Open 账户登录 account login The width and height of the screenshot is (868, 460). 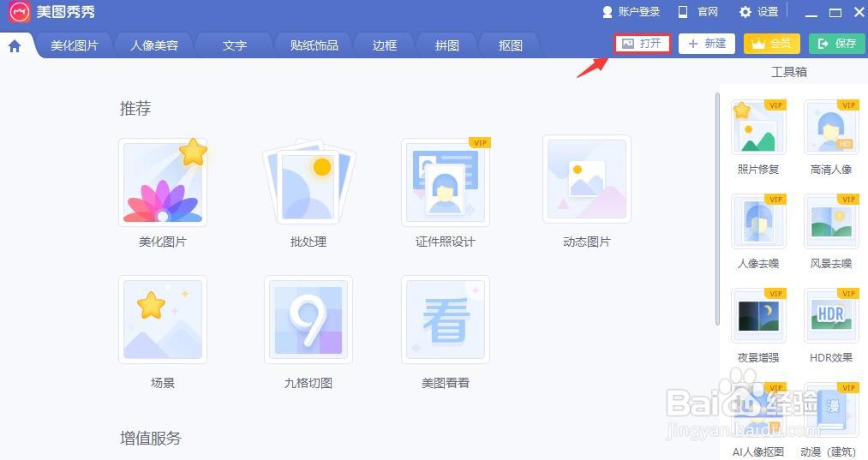click(631, 12)
